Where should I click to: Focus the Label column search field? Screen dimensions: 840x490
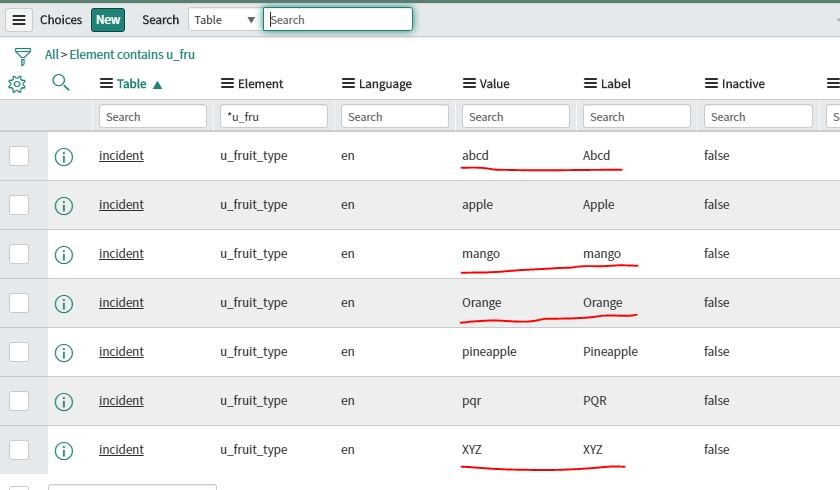coord(636,116)
